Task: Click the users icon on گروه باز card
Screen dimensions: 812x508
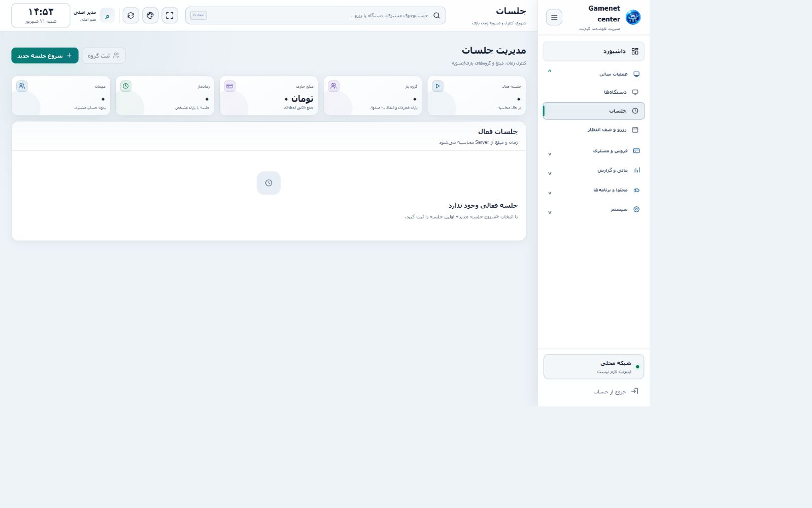Action: click(333, 86)
